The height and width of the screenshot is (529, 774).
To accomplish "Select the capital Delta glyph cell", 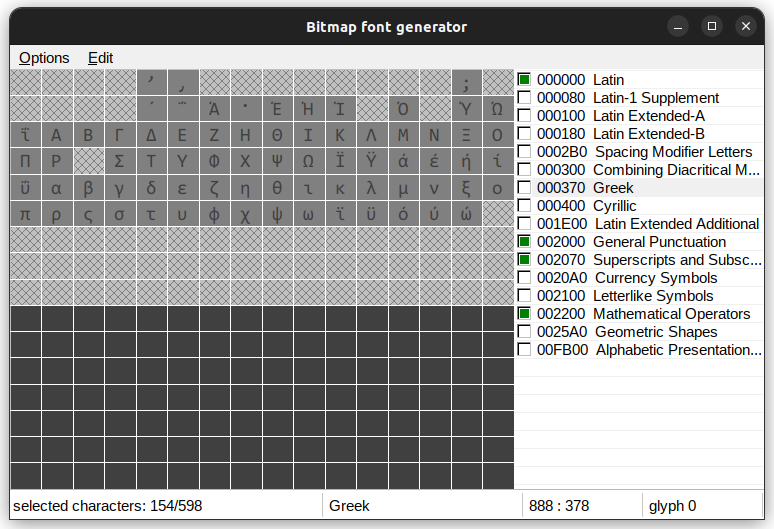I will pos(151,135).
